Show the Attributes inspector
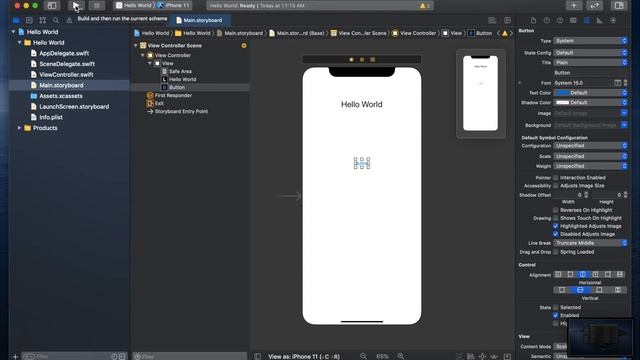Image resolution: width=640 pixels, height=360 pixels. (x=587, y=20)
